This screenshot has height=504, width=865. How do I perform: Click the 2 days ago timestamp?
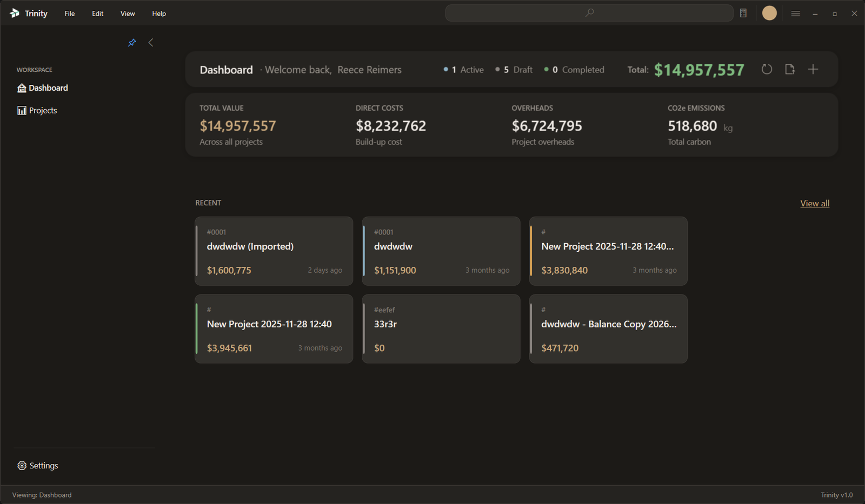coord(325,270)
